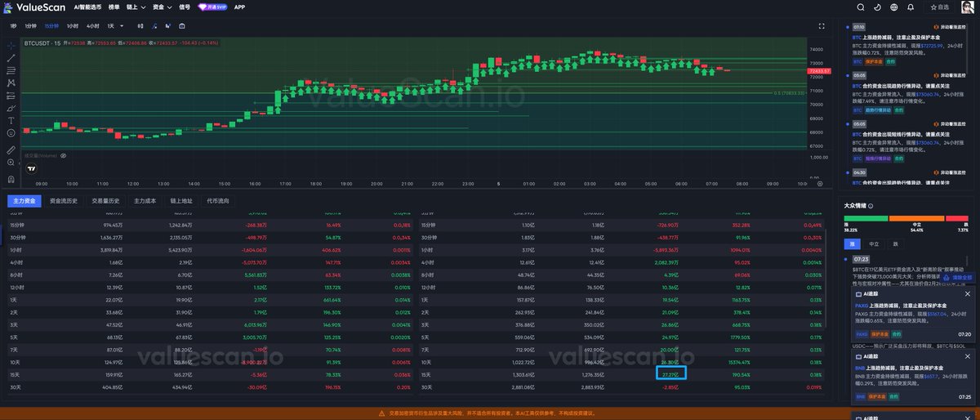Switch to the 资金流历史 tab
The image size is (980, 420).
click(64, 200)
